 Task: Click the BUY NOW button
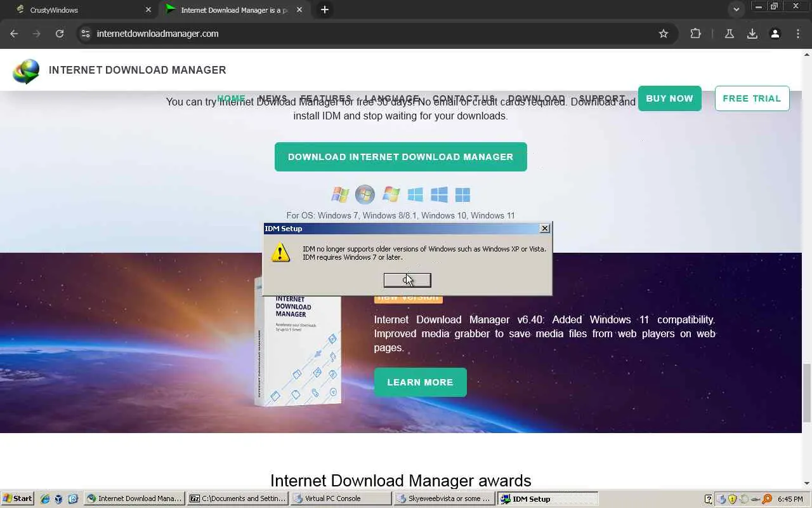669,98
